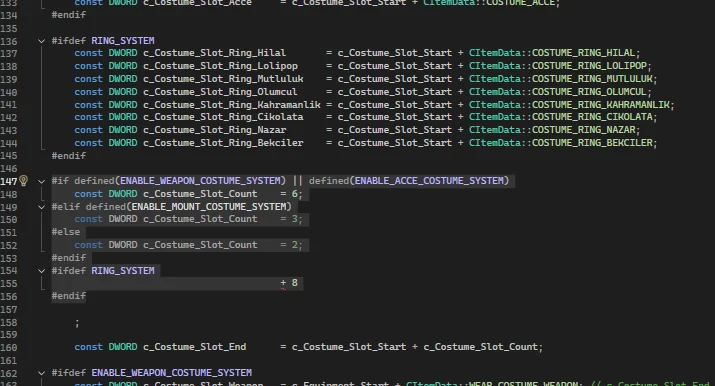Viewport: 715px width, 386px height.
Task: Click COSTUME_RING_NAZAR enum value
Action: (x=584, y=130)
